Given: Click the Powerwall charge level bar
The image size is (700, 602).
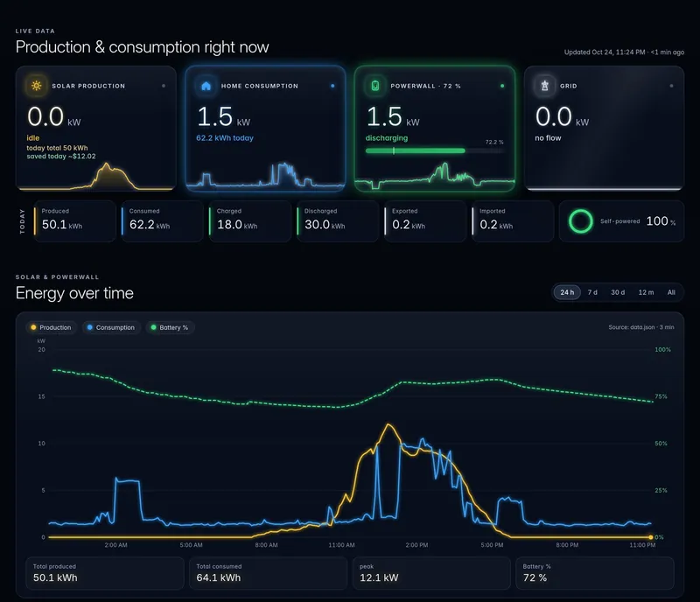Looking at the screenshot, I should (x=434, y=151).
